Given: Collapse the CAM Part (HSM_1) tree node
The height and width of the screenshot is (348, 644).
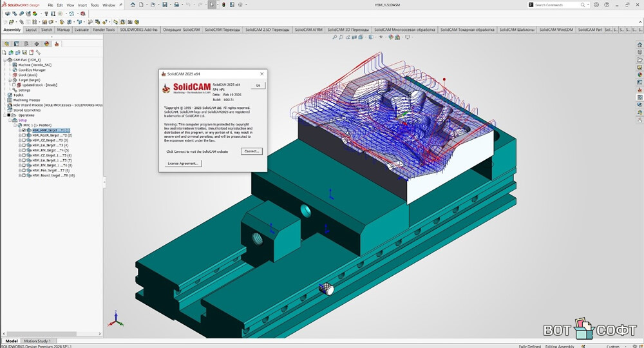Looking at the screenshot, I should 5,60.
